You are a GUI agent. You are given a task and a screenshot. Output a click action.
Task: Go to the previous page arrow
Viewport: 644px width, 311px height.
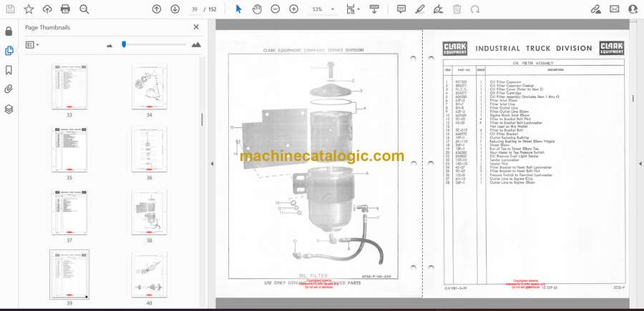[157, 9]
